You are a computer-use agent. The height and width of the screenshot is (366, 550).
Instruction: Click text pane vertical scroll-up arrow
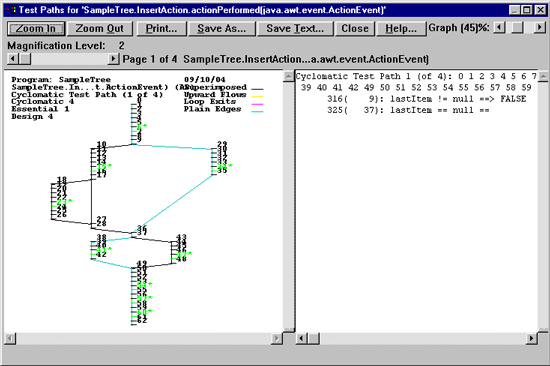543,76
